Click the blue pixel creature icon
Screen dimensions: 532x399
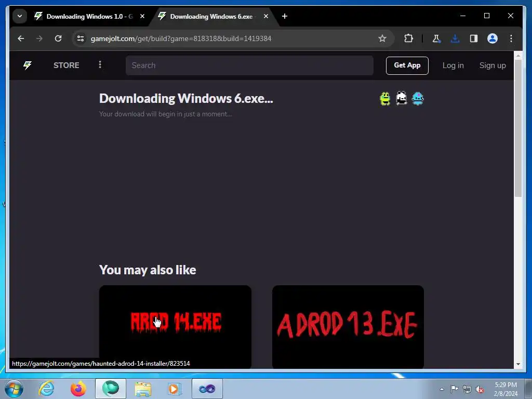[418, 99]
